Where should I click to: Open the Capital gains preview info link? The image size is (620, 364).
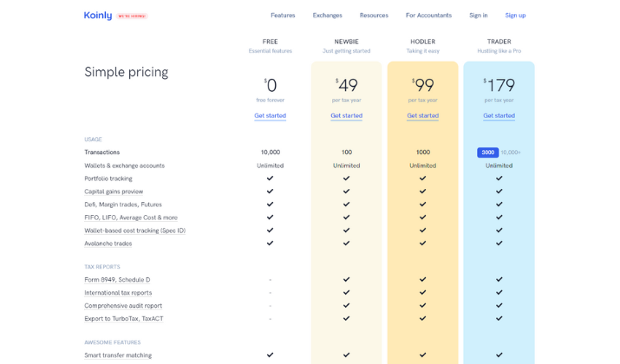pos(114,192)
